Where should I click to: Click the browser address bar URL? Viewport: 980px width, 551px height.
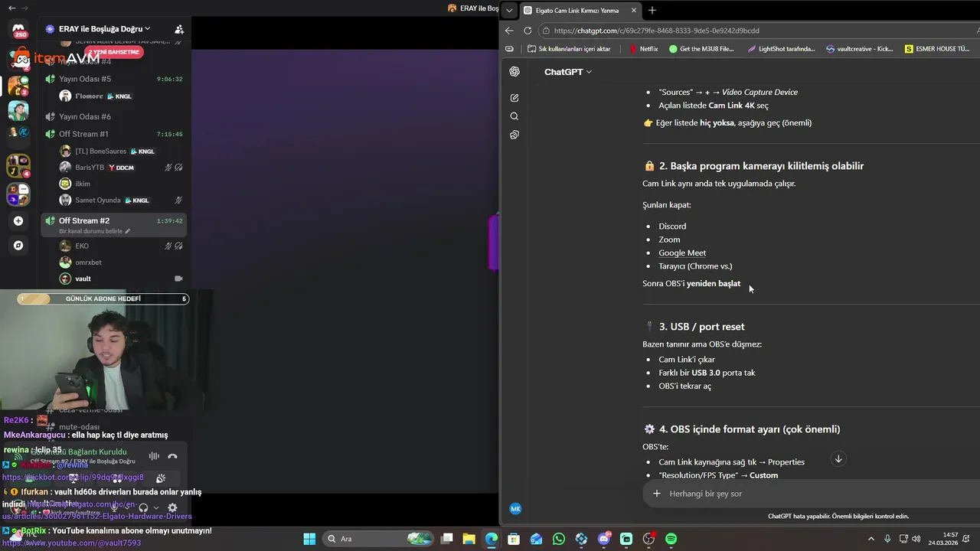(656, 31)
